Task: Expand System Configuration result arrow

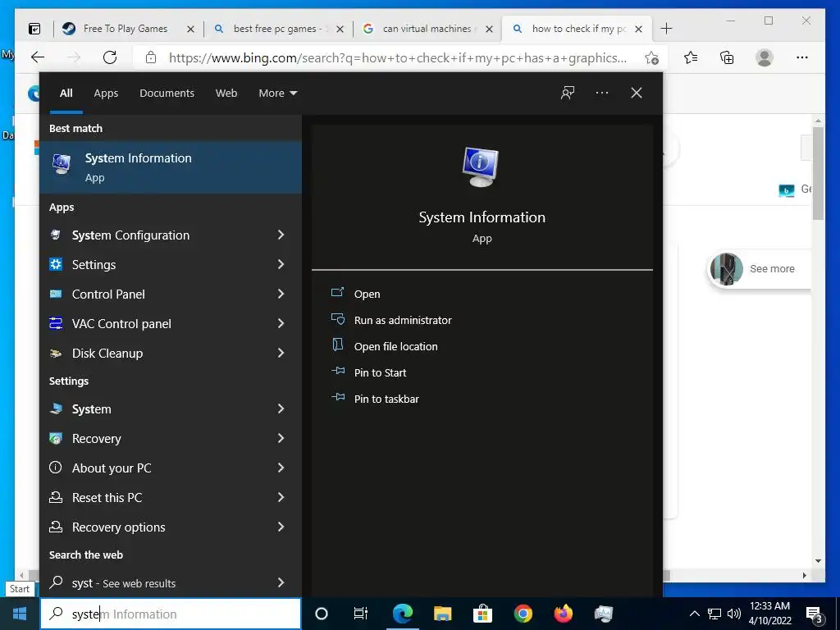Action: 281,235
